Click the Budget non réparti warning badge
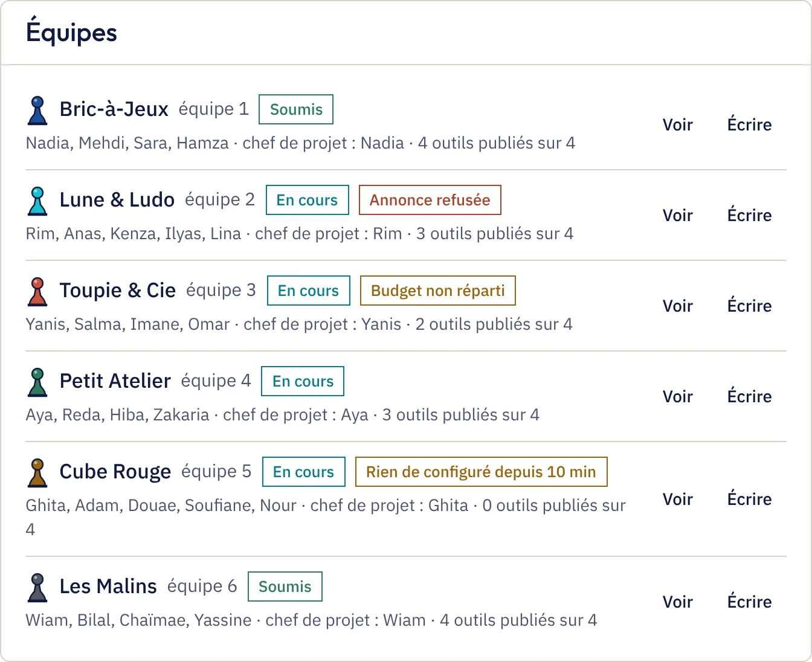 (x=438, y=291)
